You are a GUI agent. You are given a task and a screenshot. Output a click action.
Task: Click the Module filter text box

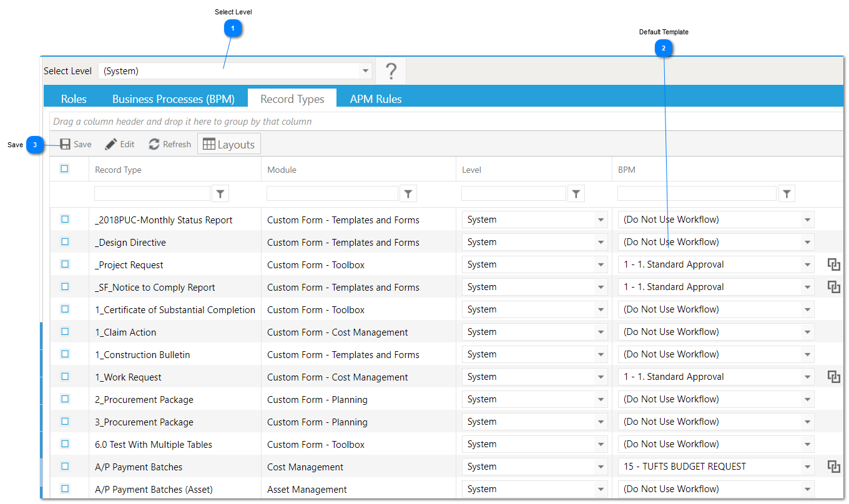[332, 193]
